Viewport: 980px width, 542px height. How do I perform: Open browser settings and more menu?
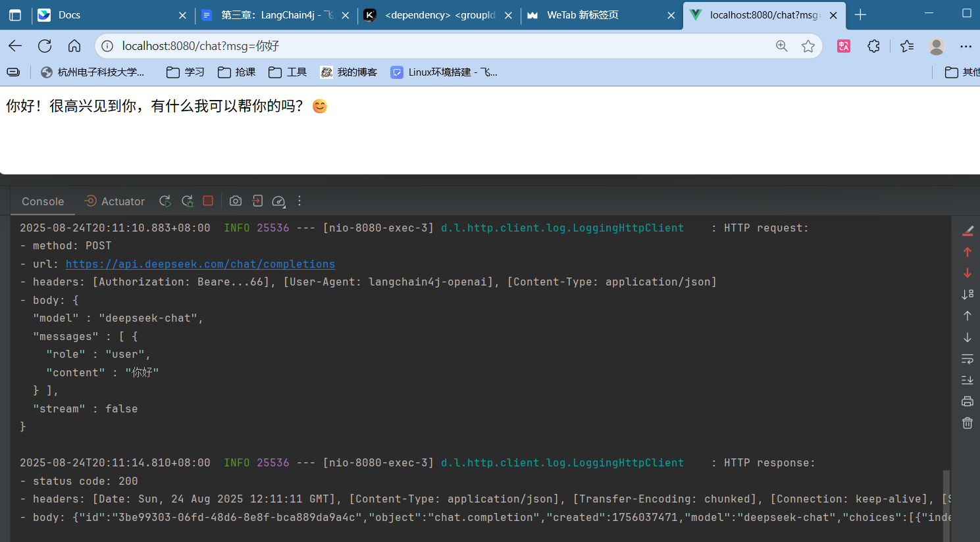(966, 45)
